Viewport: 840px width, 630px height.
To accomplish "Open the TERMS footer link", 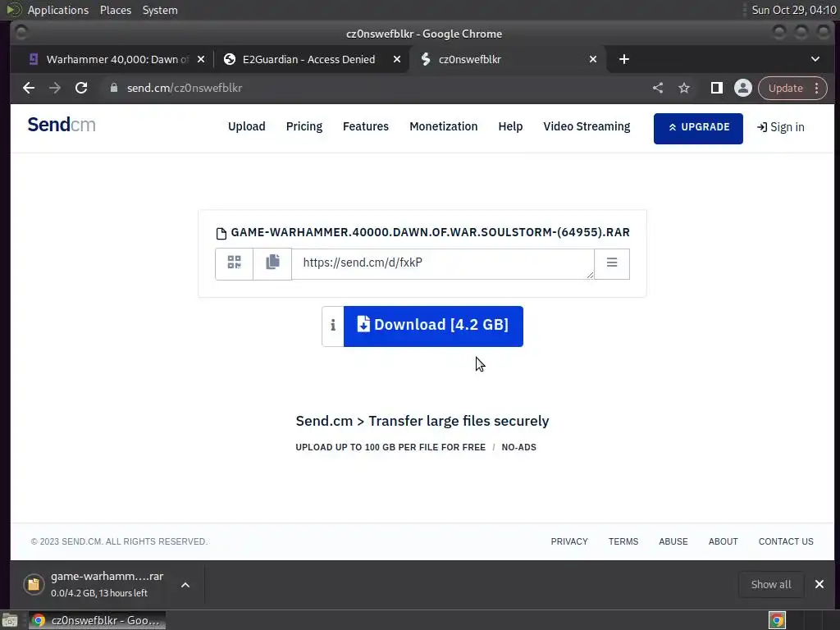I will tap(623, 541).
